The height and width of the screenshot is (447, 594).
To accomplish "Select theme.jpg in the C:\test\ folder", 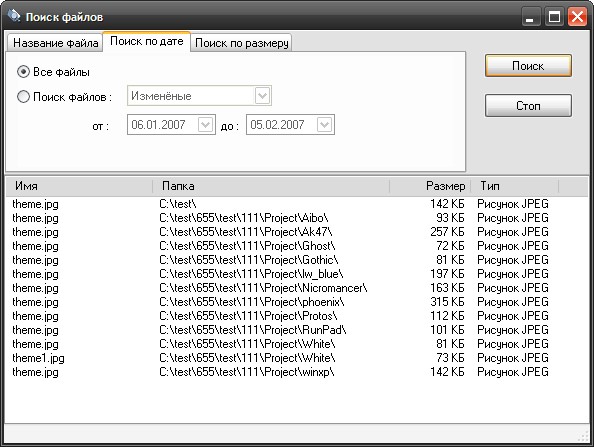I will coord(35,204).
